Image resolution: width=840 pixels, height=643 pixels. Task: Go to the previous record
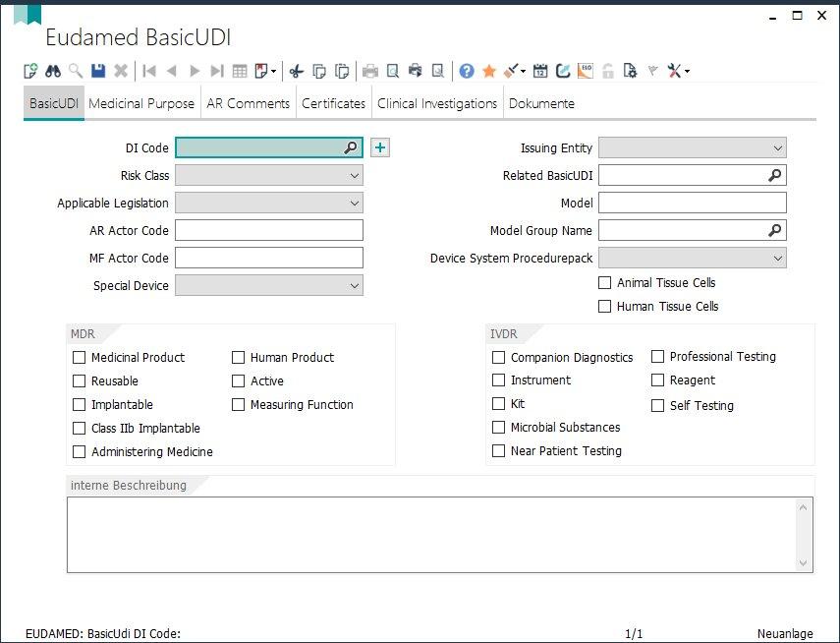tap(172, 71)
